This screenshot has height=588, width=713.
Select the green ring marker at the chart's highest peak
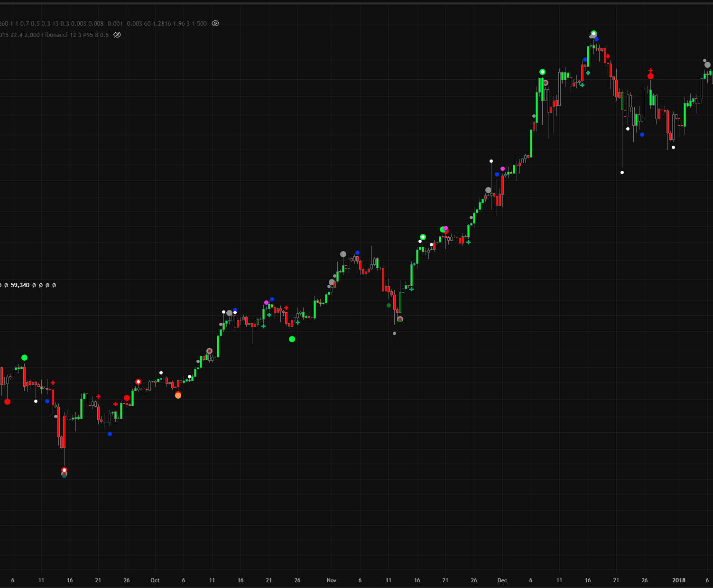pos(593,33)
